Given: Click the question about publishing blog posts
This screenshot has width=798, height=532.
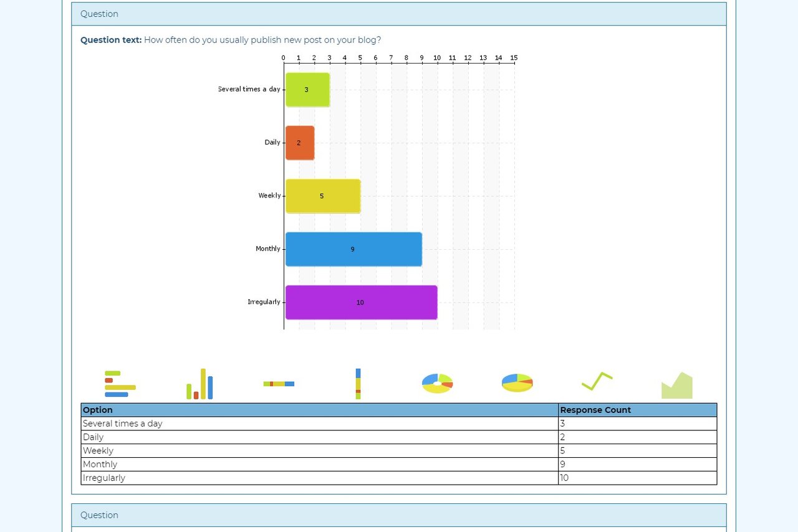Looking at the screenshot, I should pos(262,40).
